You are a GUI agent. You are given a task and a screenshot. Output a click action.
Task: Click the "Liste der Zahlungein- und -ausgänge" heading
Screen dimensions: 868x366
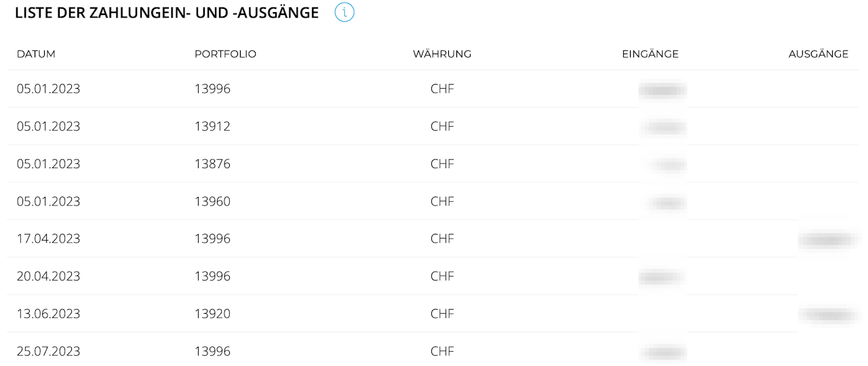pos(167,13)
